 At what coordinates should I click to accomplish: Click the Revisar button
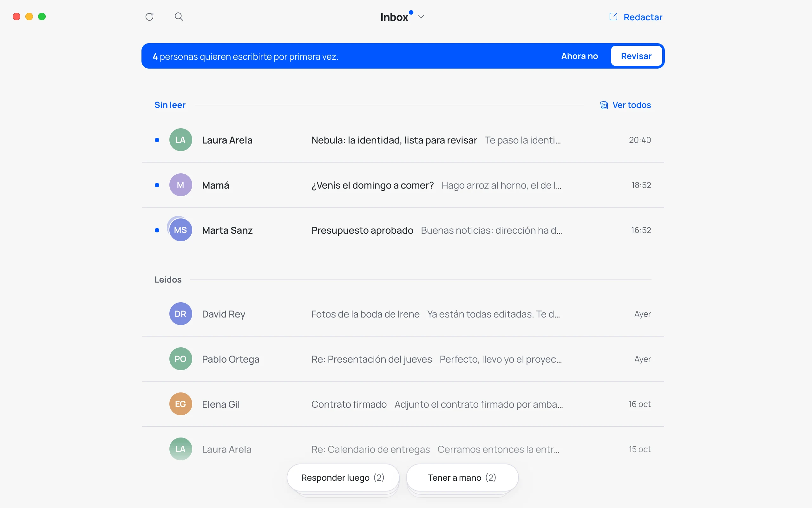(x=636, y=56)
